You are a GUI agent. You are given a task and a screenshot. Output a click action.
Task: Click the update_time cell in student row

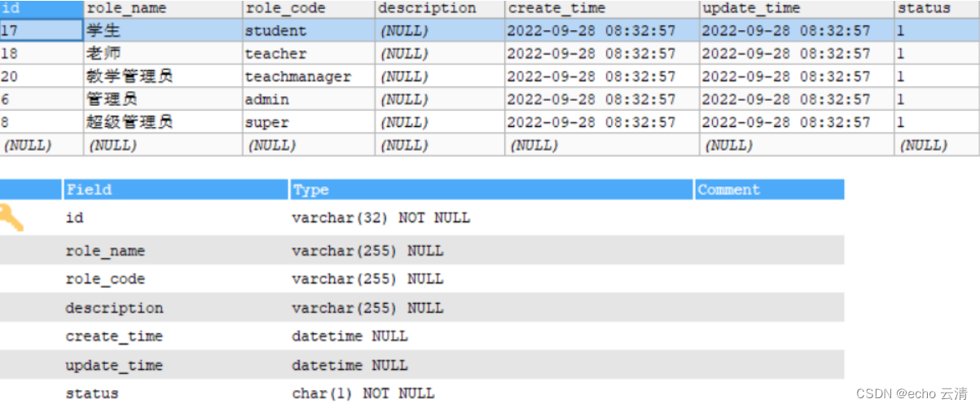coord(797,31)
